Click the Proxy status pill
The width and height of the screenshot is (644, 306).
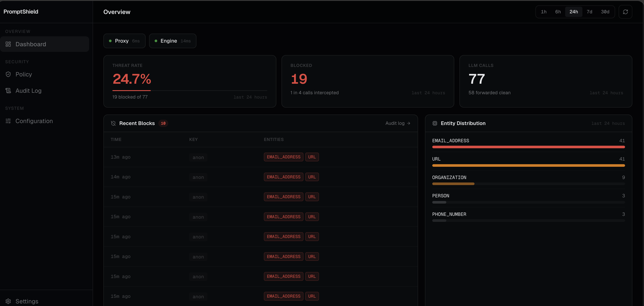[124, 41]
